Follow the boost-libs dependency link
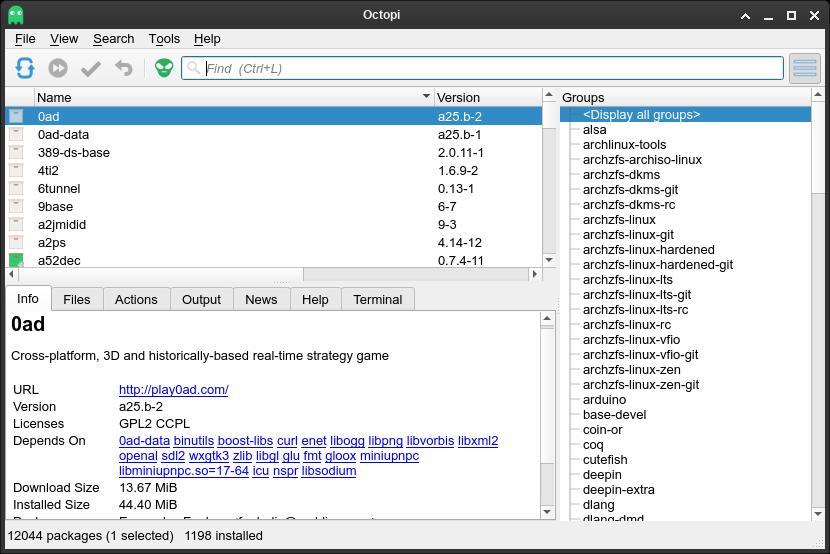The width and height of the screenshot is (830, 554). click(x=245, y=441)
